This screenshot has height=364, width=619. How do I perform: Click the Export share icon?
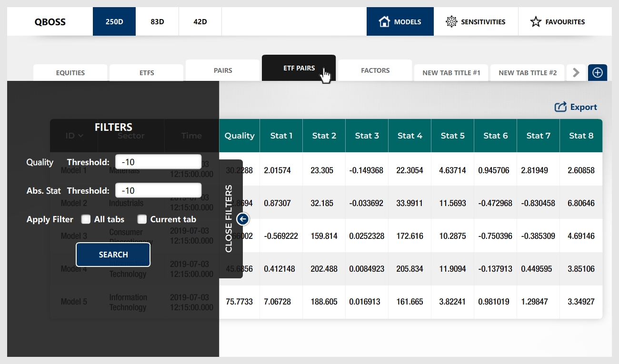click(x=560, y=107)
